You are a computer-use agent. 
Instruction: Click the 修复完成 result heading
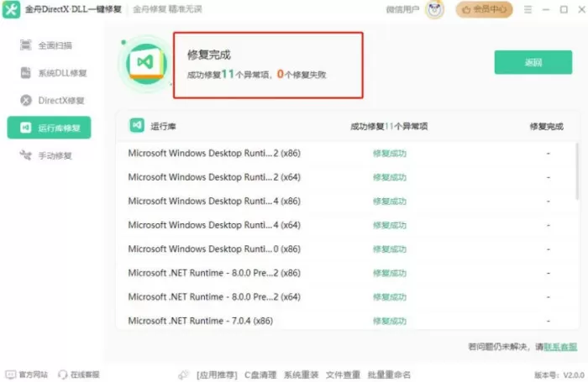(x=209, y=55)
